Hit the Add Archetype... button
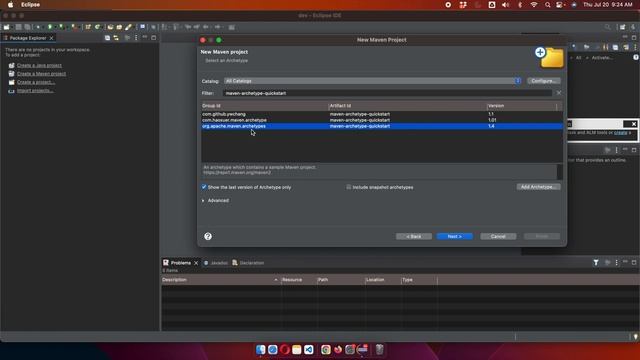This screenshot has height=360, width=640. tap(538, 187)
